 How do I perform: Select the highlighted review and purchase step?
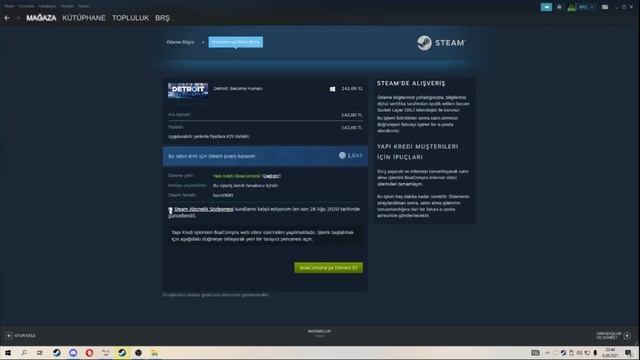pos(236,42)
